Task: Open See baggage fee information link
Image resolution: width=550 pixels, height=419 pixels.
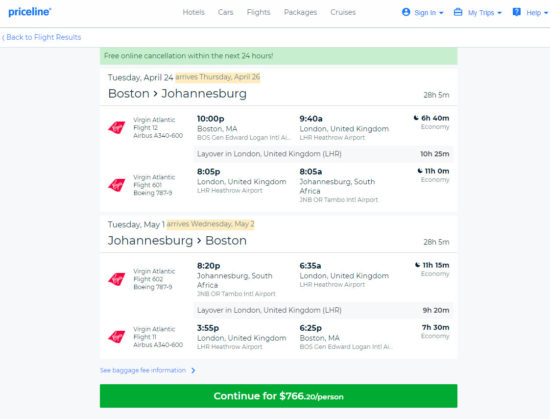Action: coord(143,370)
